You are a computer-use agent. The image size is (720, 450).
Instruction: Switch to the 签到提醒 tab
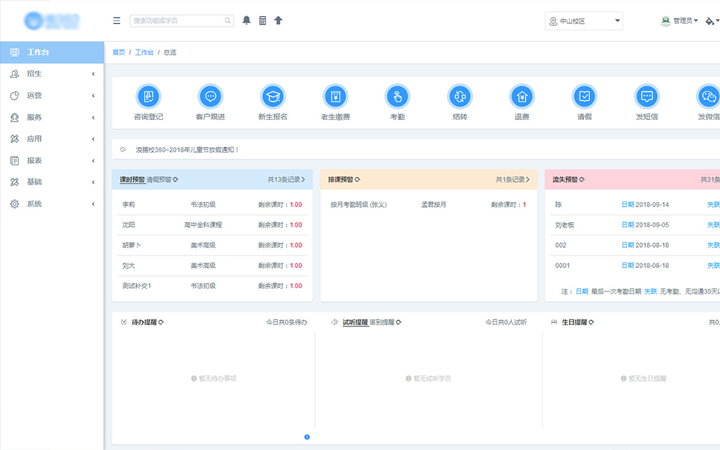tap(382, 322)
